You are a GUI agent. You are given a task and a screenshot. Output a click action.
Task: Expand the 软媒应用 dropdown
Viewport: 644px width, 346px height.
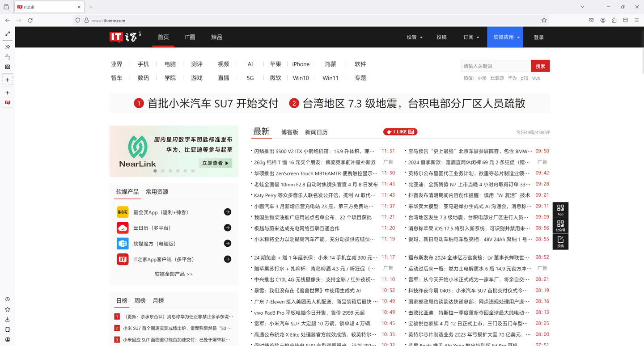point(505,37)
